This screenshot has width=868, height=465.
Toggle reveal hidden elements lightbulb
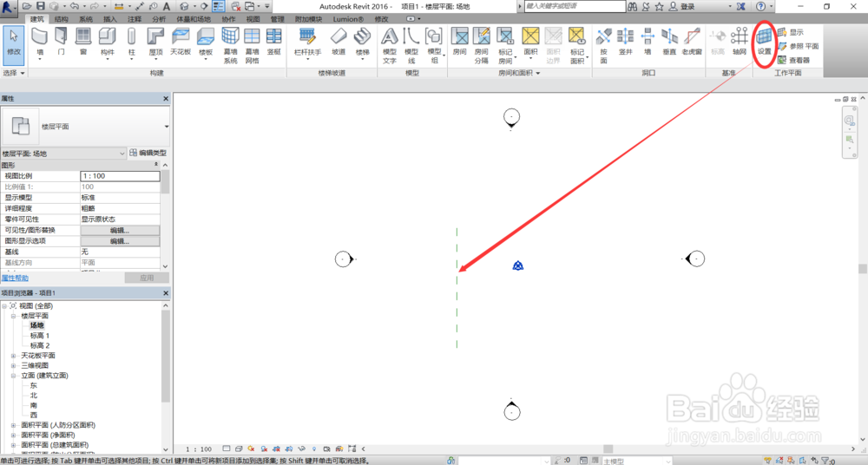coord(314,449)
